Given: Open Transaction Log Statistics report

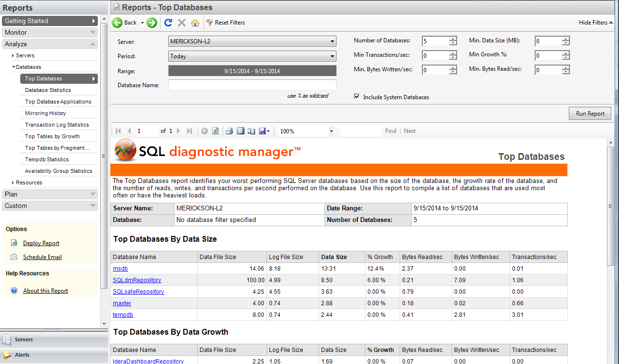Looking at the screenshot, I should point(57,125).
